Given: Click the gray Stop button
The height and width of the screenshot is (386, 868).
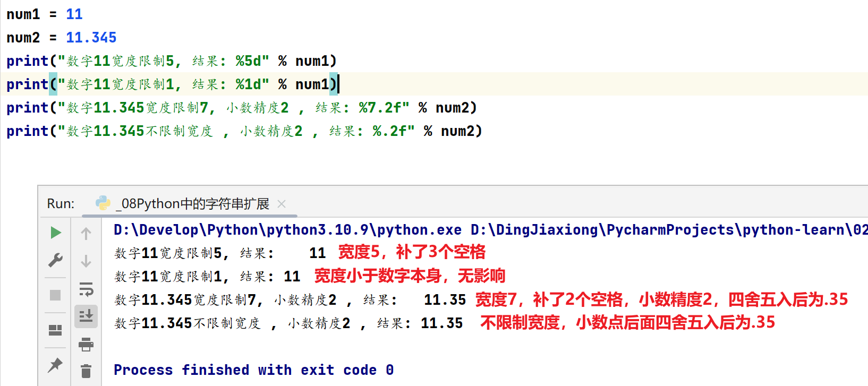Looking at the screenshot, I should 55,295.
